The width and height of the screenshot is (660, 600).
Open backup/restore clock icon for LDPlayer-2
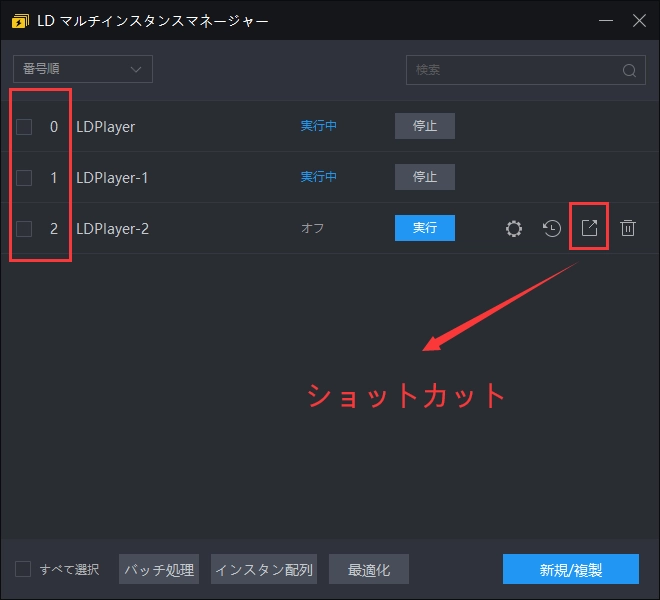pyautogui.click(x=551, y=229)
